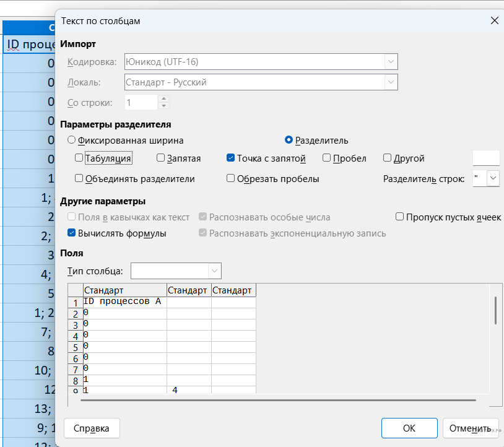Enable Объединять разделители checkbox
Viewport: 504px width, 447px height.
click(79, 179)
